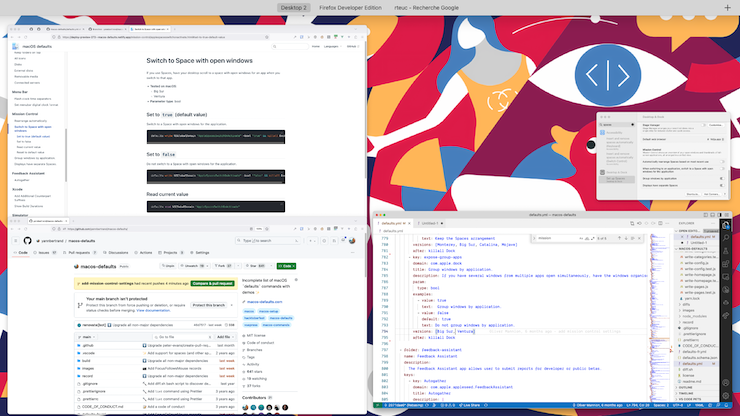
Task: Open main branch dropdown on GitHub
Action: tap(86, 337)
